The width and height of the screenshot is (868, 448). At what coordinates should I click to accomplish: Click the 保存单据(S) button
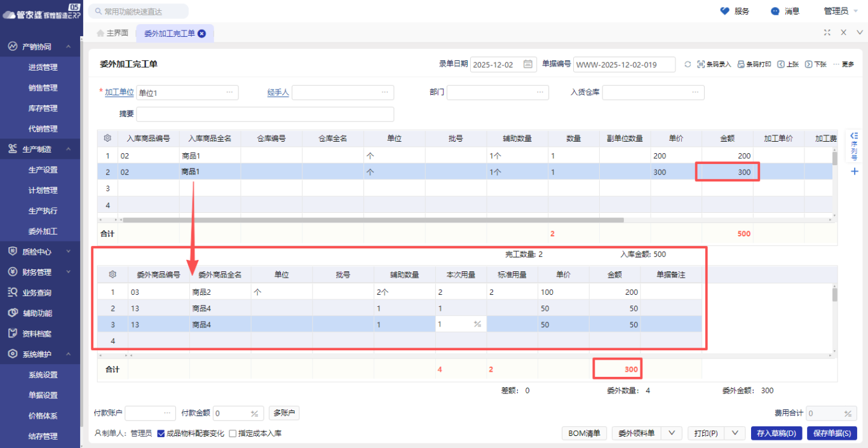[x=832, y=433]
